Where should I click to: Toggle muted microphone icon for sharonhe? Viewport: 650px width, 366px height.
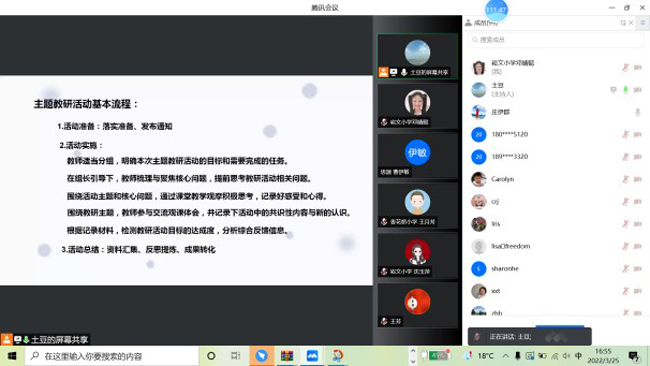[x=625, y=269]
